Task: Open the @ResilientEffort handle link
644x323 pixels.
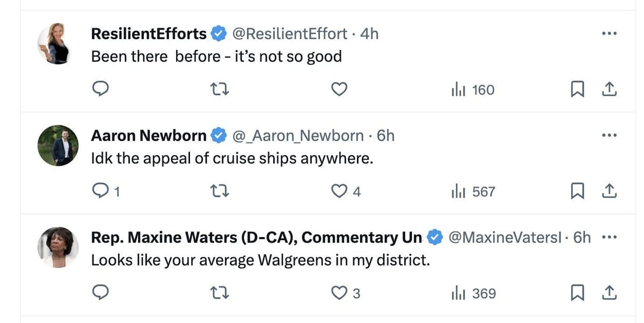Action: click(x=290, y=33)
